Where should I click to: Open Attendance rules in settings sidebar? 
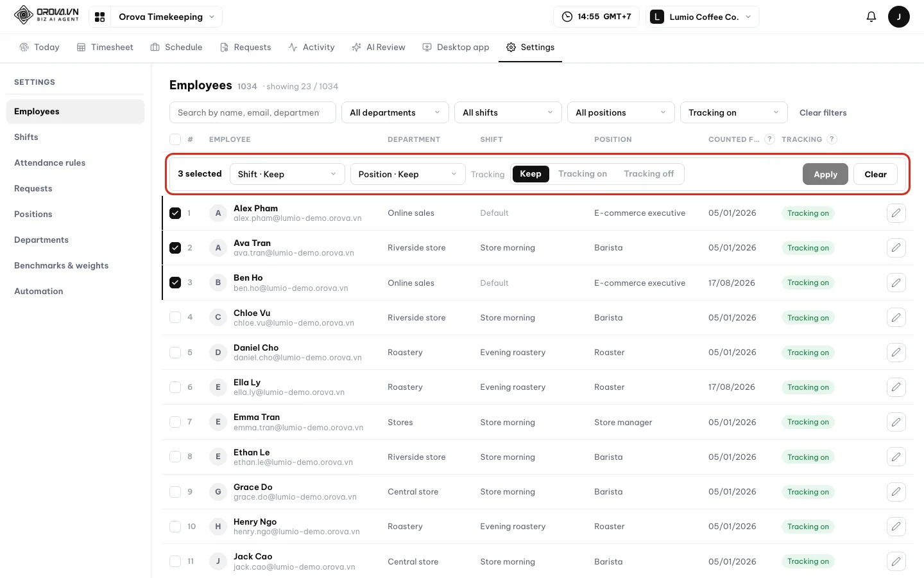point(75,163)
